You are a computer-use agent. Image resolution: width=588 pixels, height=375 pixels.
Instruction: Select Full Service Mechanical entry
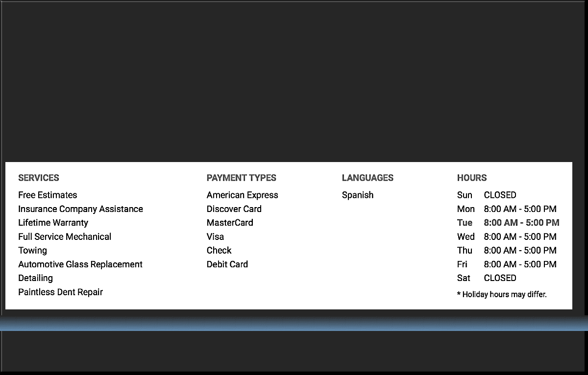(x=65, y=236)
